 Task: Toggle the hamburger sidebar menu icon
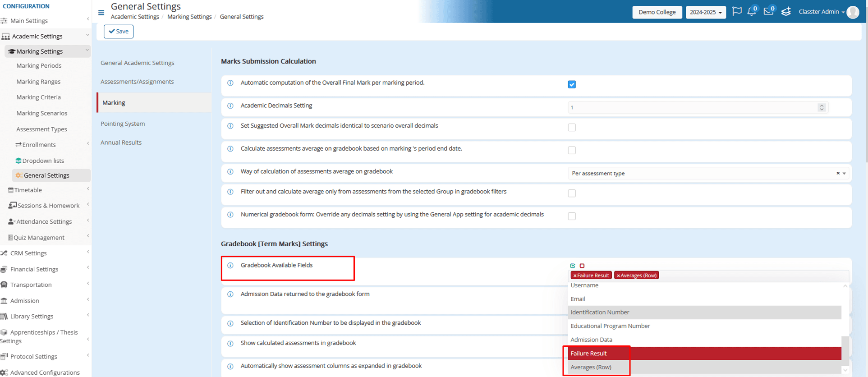(101, 13)
